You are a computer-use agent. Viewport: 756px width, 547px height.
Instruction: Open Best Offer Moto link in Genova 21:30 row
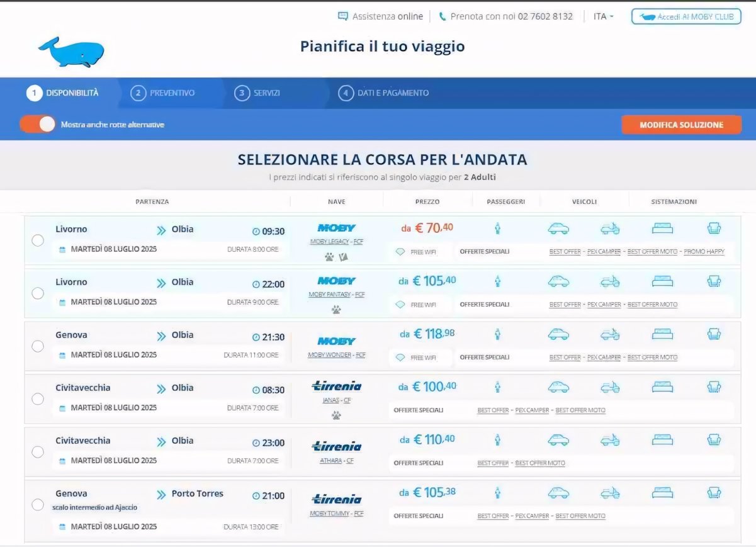click(x=653, y=358)
